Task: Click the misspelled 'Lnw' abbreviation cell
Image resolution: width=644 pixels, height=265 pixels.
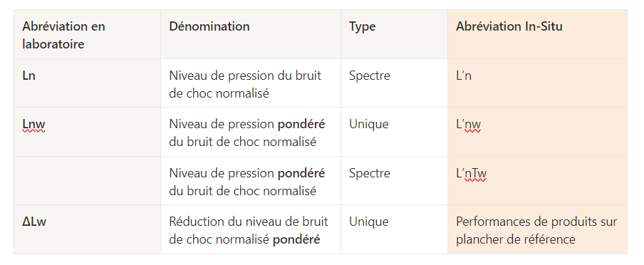Action: point(87,132)
